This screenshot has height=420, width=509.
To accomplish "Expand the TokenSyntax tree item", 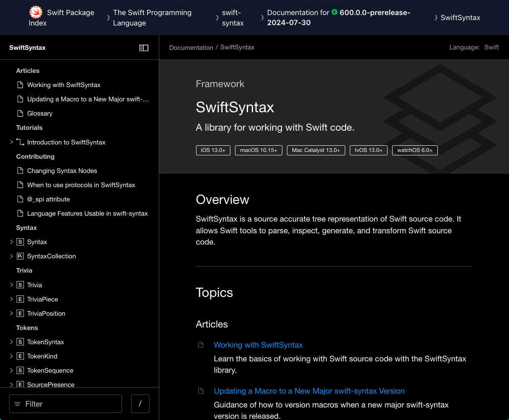I will (x=11, y=342).
